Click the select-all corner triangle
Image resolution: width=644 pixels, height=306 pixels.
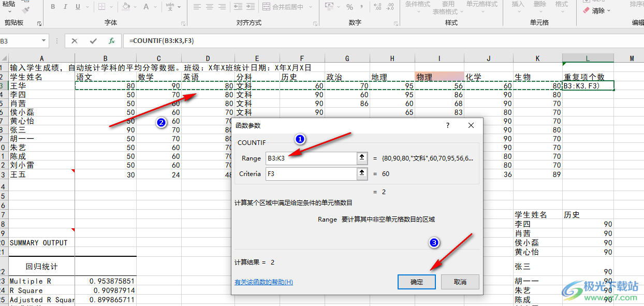coord(4,59)
